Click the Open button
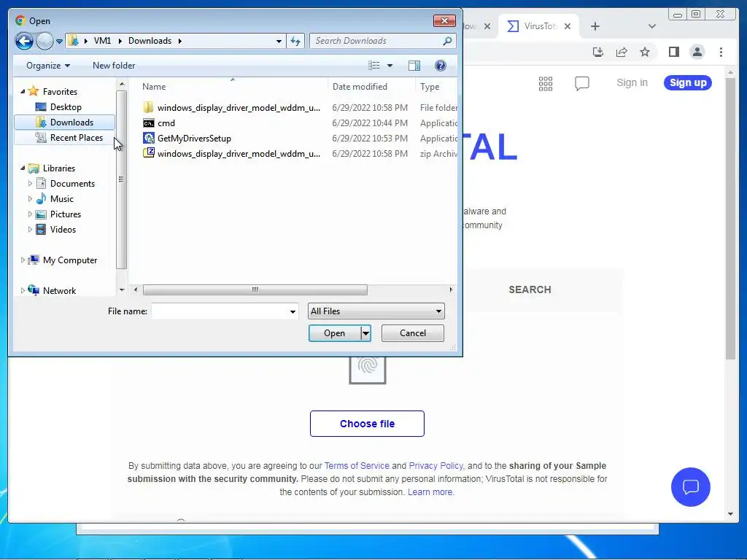 click(x=334, y=333)
